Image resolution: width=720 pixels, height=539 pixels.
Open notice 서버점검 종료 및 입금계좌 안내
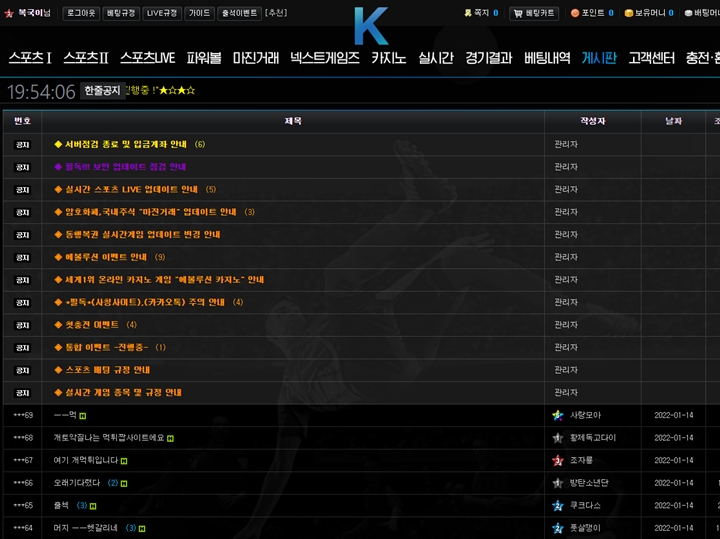click(x=125, y=145)
